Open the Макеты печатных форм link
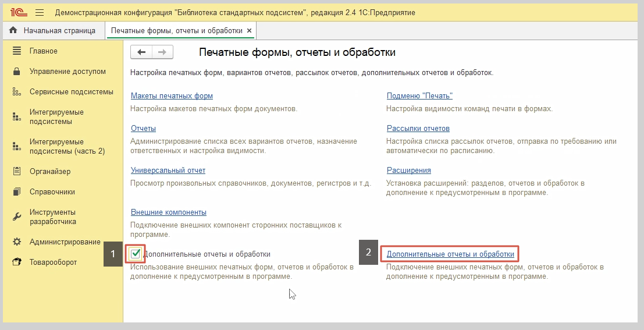Screen dimensions: 644x330 (172, 95)
